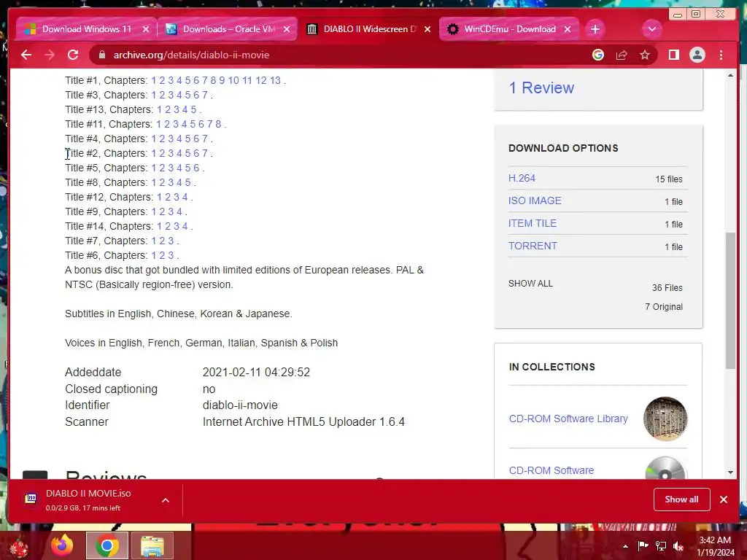Image resolution: width=747 pixels, height=560 pixels.
Task: Switch to Download Windows 11 tab
Action: pyautogui.click(x=87, y=29)
